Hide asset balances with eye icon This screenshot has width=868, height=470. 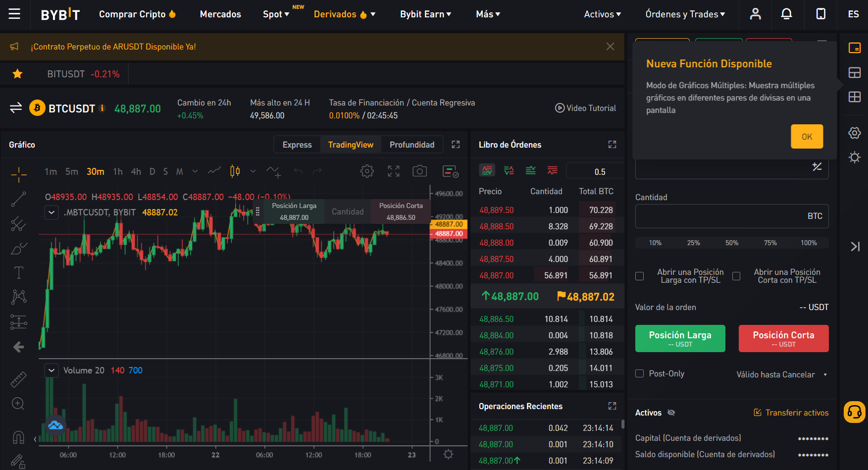pos(671,413)
